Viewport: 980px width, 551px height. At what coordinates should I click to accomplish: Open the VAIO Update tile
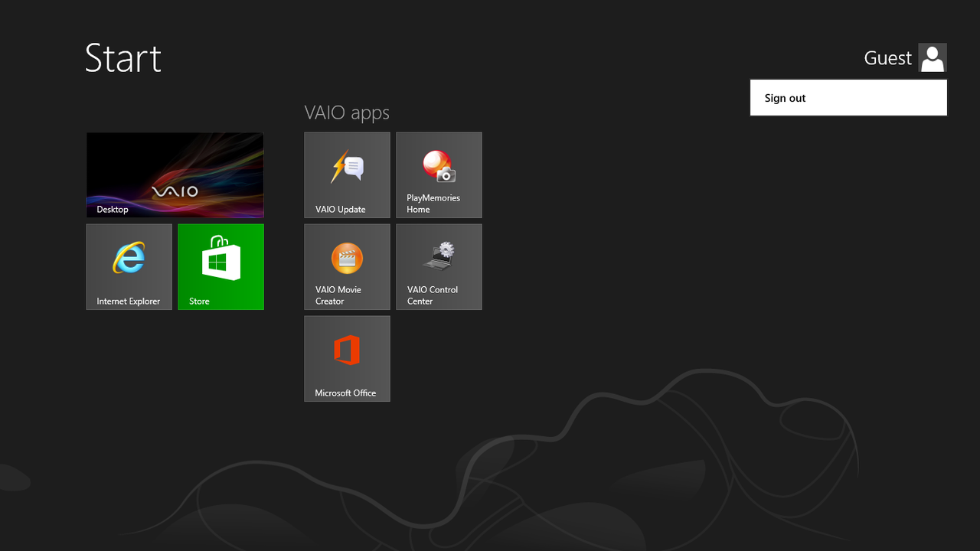click(x=347, y=175)
